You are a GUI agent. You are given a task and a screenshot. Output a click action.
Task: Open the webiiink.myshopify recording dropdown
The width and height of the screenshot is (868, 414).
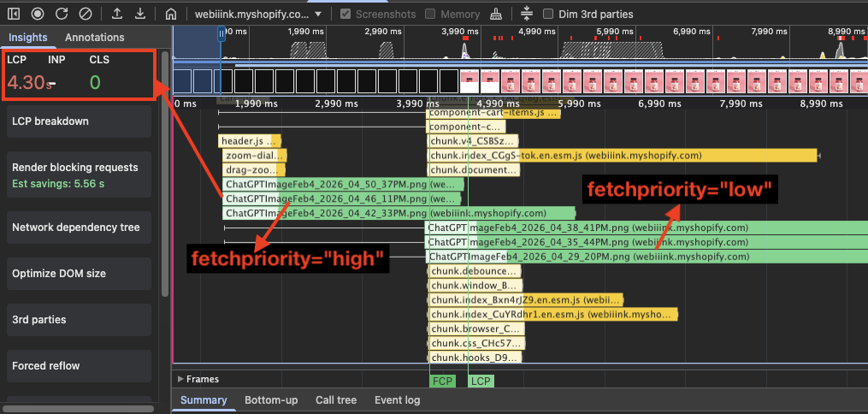coord(257,15)
